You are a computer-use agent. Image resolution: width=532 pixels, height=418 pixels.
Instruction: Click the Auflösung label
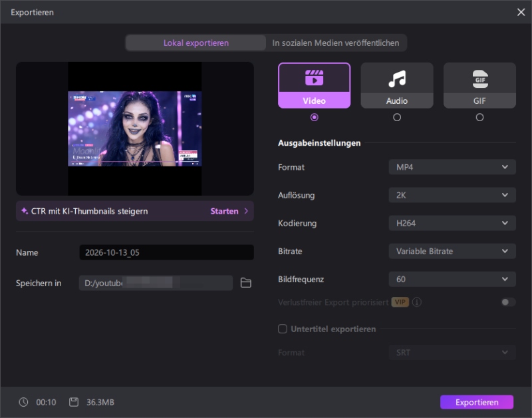pos(296,195)
